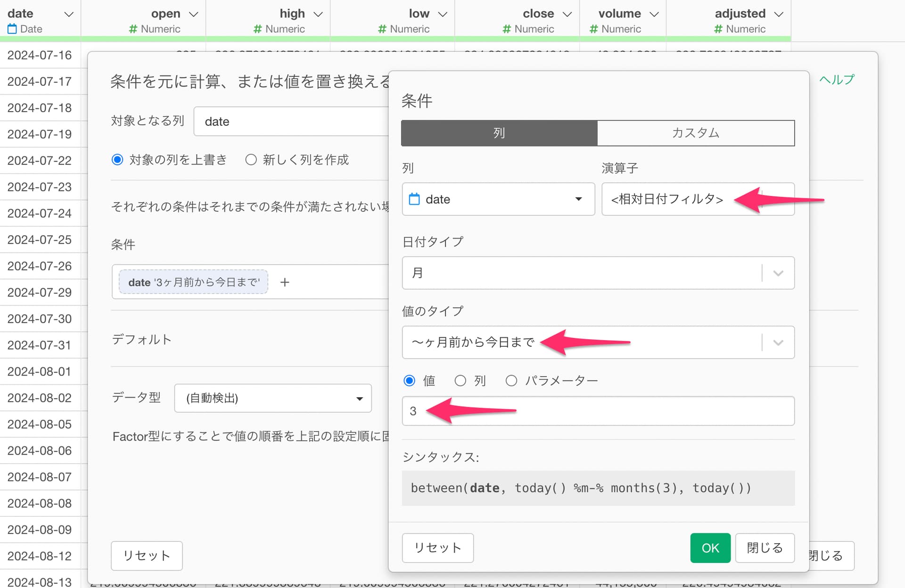Select the 列 radio option below value type
This screenshot has width=905, height=588.
461,381
